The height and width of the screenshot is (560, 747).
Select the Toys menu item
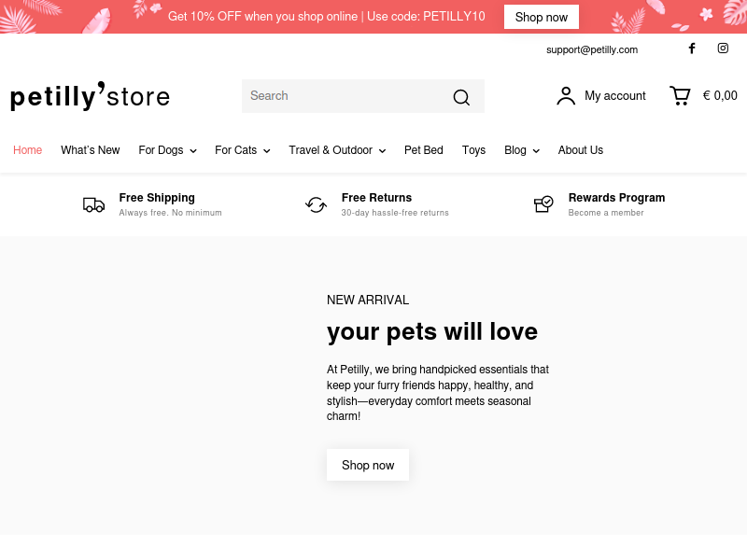[x=473, y=150]
